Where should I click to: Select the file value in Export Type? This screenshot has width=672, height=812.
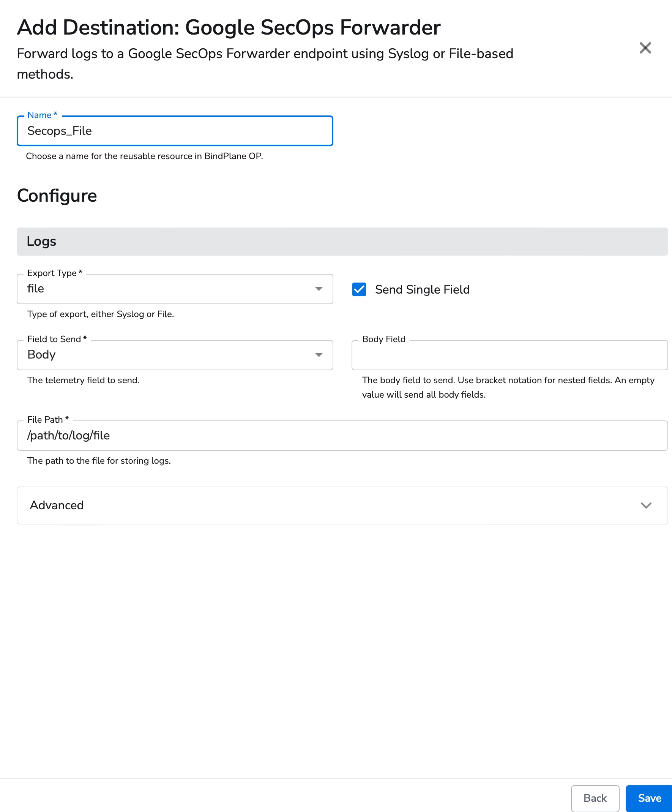pyautogui.click(x=35, y=288)
